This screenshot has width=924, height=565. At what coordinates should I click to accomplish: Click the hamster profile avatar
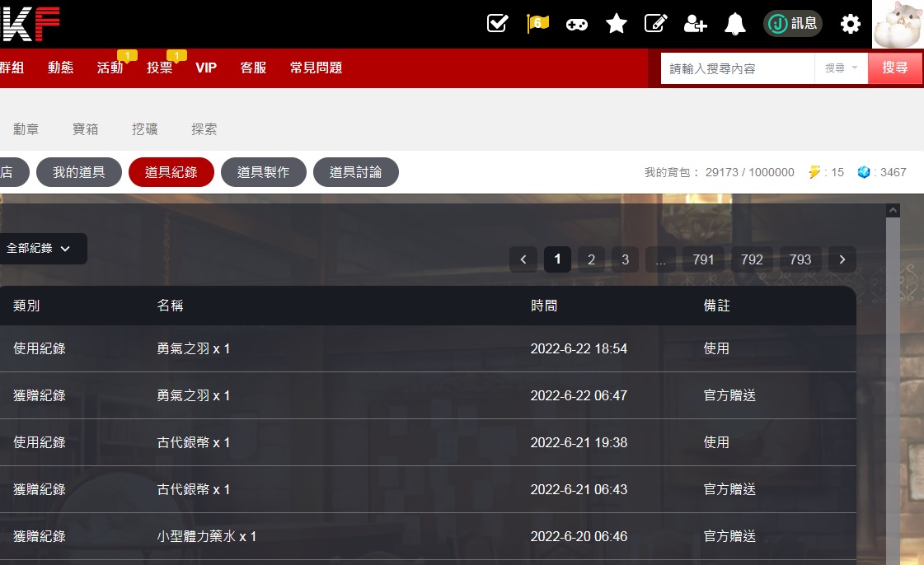(x=898, y=24)
